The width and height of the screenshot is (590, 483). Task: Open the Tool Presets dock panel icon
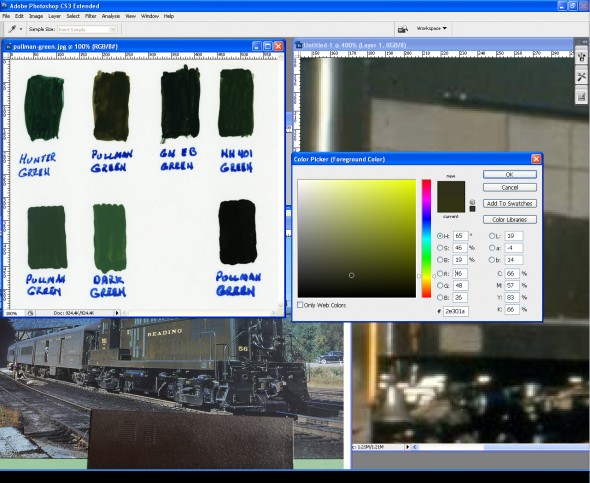point(581,77)
